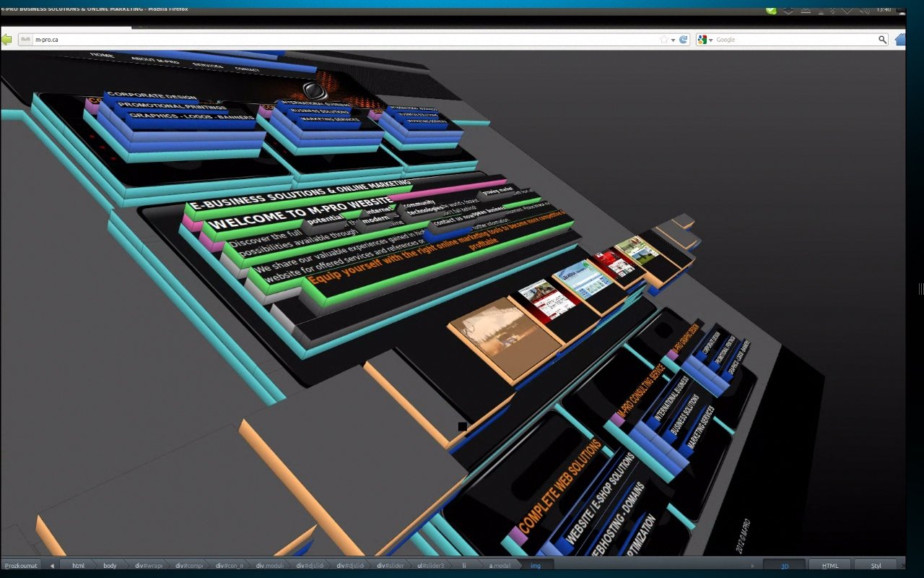Select the div#slider breadcrumb
This screenshot has height=578, width=924.
tap(391, 566)
